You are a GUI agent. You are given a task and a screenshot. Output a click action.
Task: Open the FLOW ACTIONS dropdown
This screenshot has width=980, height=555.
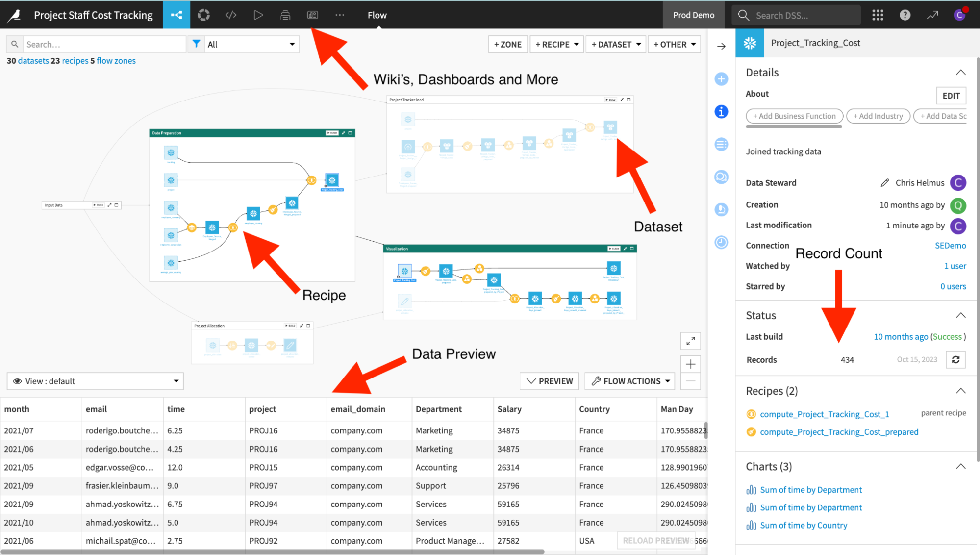pyautogui.click(x=629, y=381)
